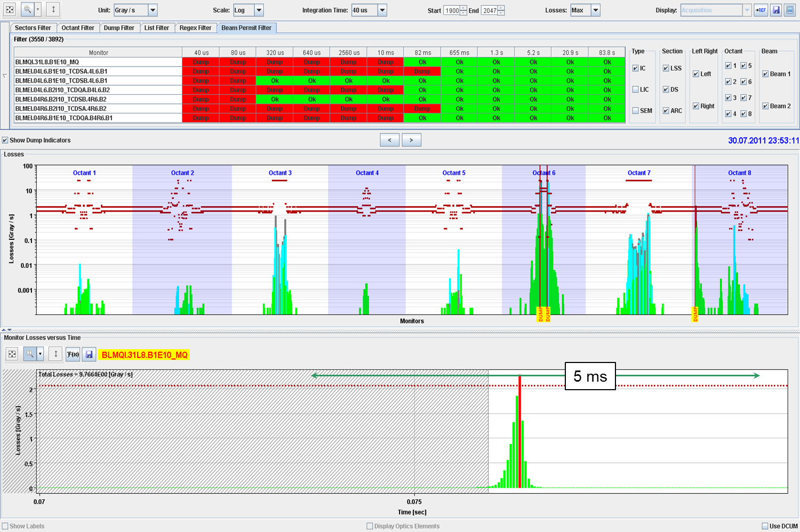
Task: Toggle Show Dump Indicators checkbox
Action: click(x=5, y=140)
